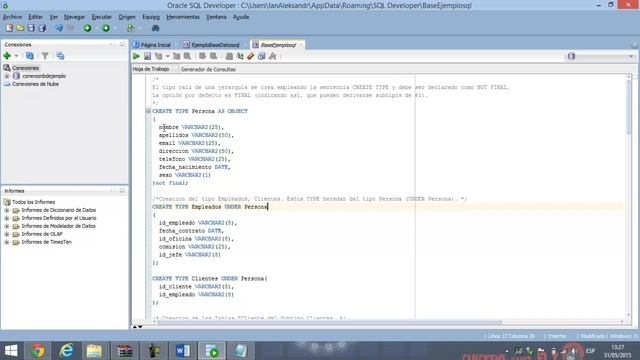Click the Unshared SQL Worksheet icon

point(229,56)
